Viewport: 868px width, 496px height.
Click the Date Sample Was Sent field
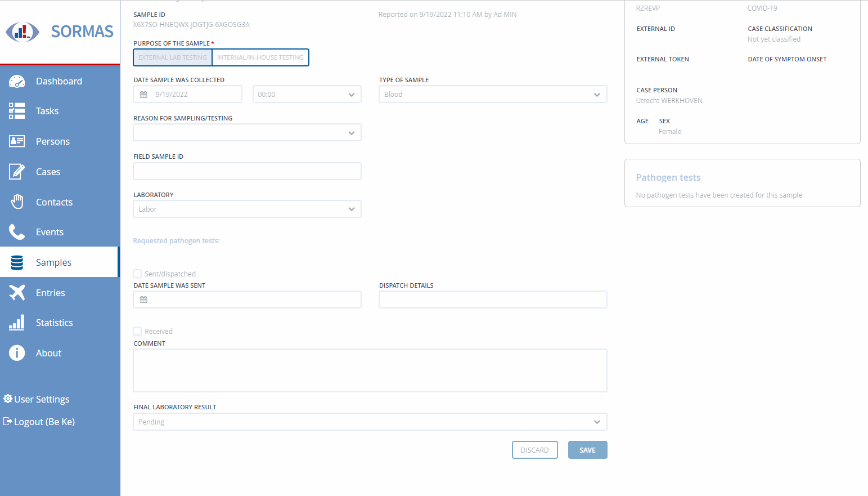pos(247,300)
